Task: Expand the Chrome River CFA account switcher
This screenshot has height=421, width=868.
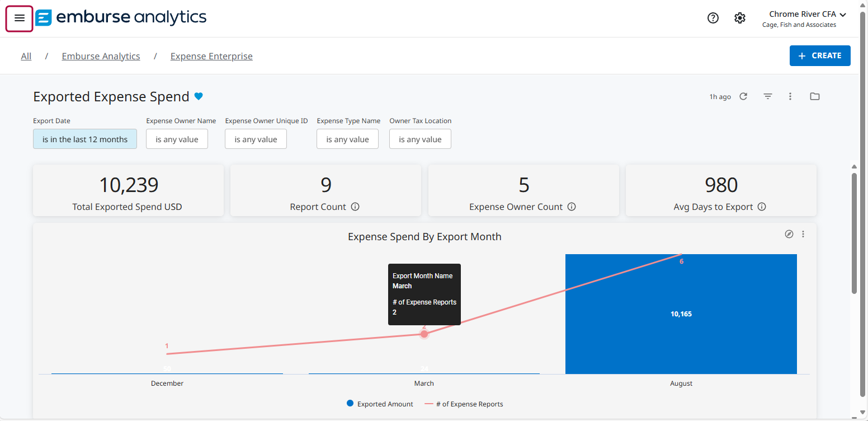Action: (x=805, y=13)
